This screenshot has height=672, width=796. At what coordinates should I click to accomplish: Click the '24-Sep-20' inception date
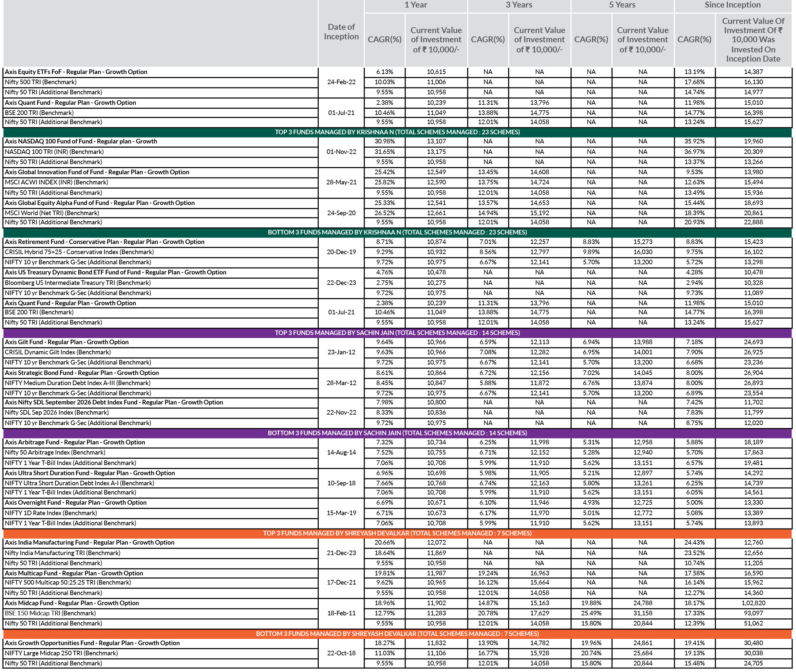point(341,213)
